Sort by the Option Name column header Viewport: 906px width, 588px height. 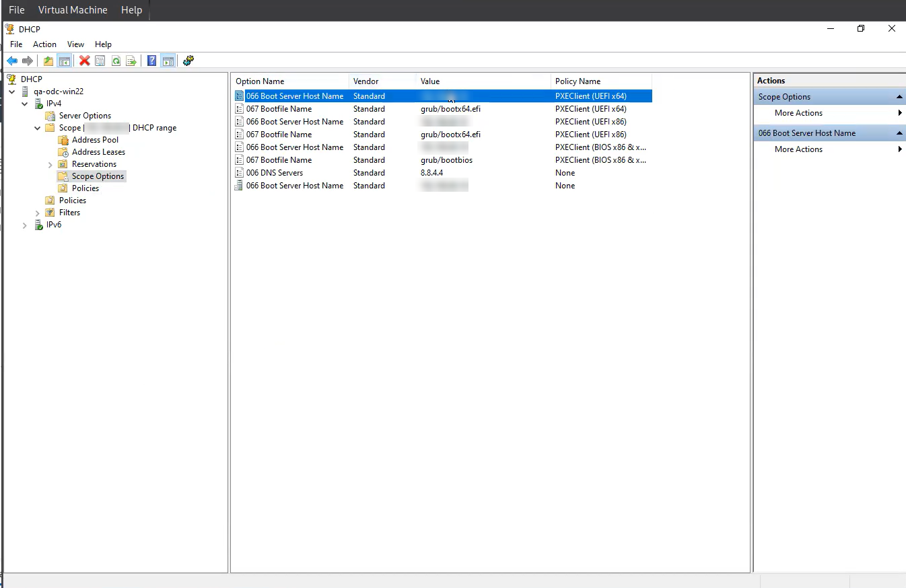coord(260,81)
